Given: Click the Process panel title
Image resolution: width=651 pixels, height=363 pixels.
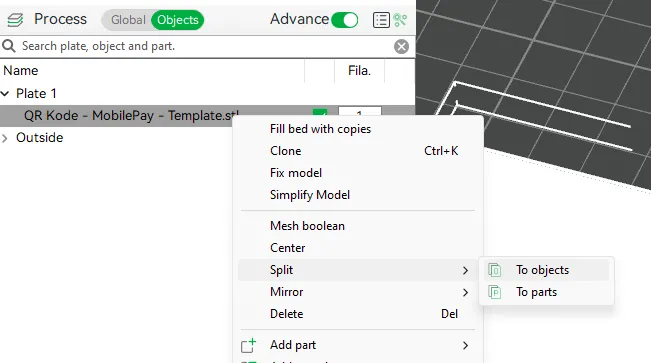Looking at the screenshot, I should tap(61, 19).
